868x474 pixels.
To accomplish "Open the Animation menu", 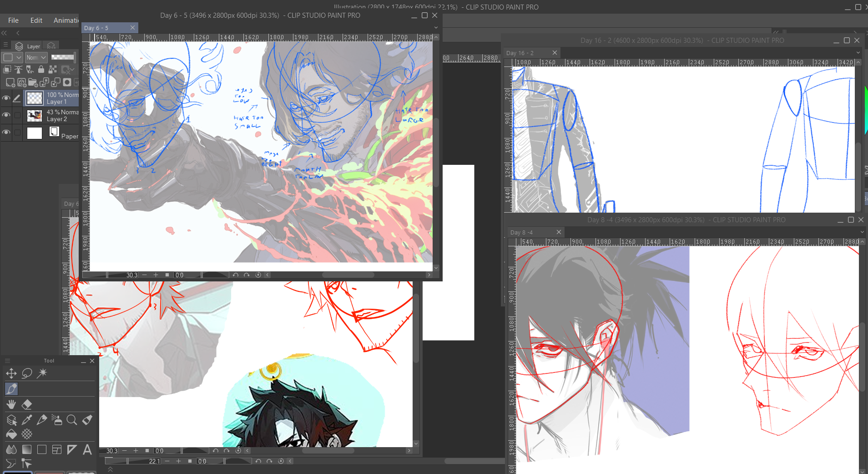I will tap(66, 20).
